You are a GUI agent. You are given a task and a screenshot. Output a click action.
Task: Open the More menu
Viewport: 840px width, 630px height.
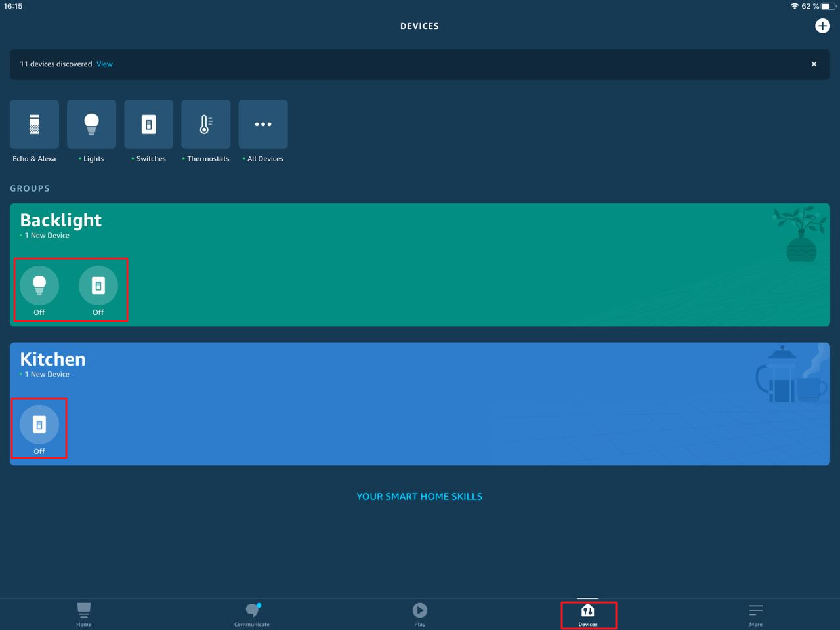tap(755, 612)
